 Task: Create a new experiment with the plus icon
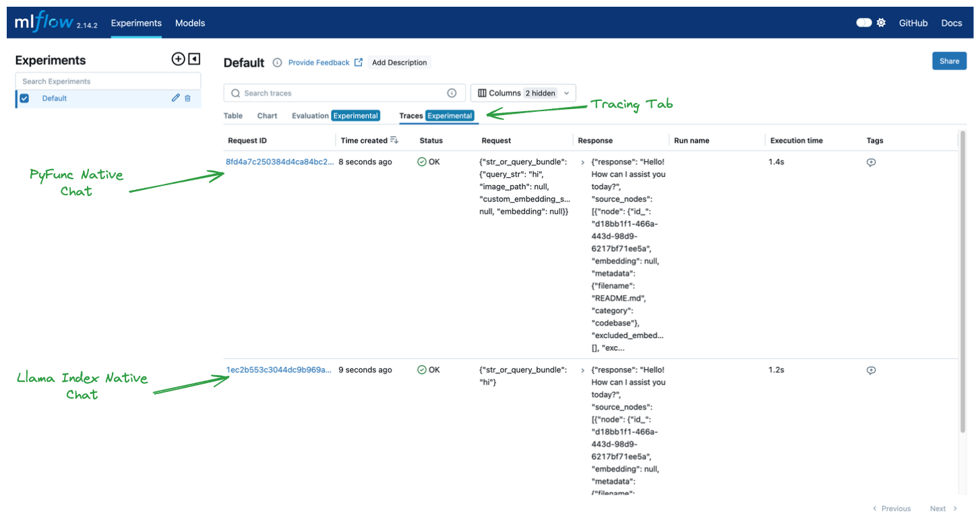[x=178, y=59]
